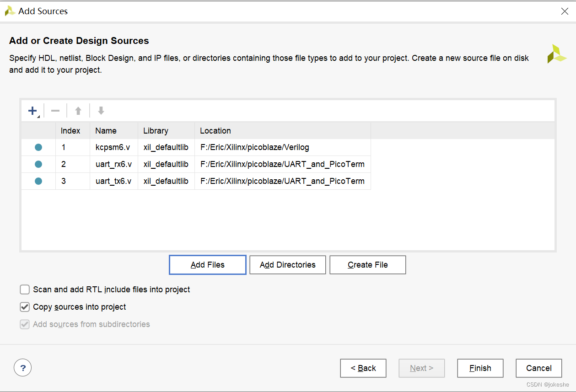
Task: Click the Create File button
Action: tap(368, 265)
